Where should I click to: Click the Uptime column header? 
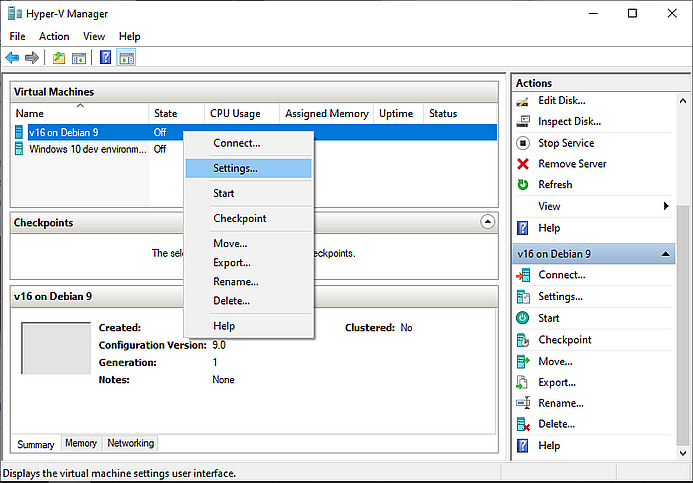398,114
